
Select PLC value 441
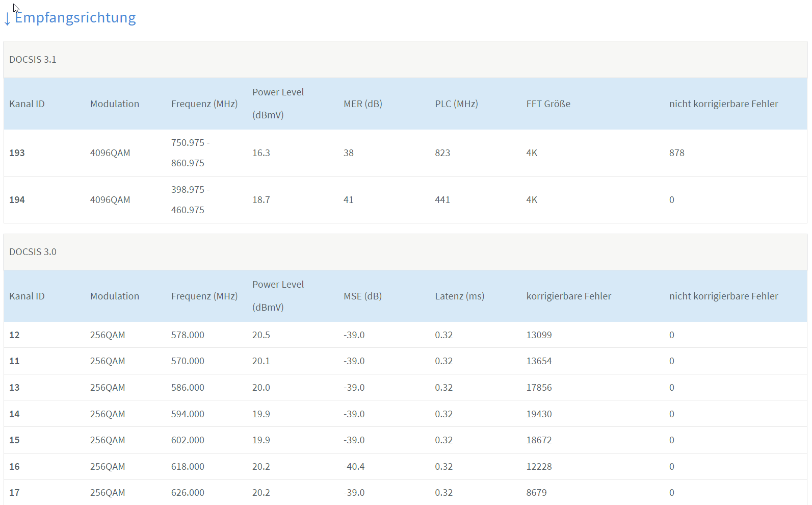click(442, 200)
